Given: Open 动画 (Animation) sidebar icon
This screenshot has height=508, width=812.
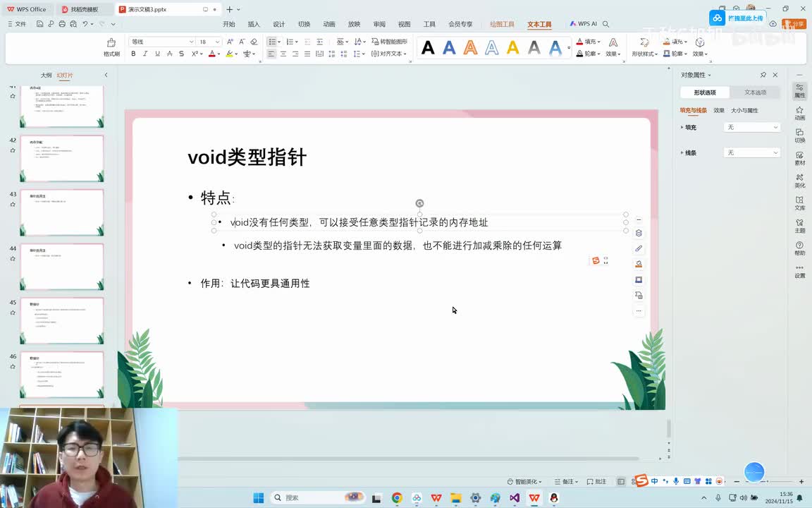Looking at the screenshot, I should (799, 113).
